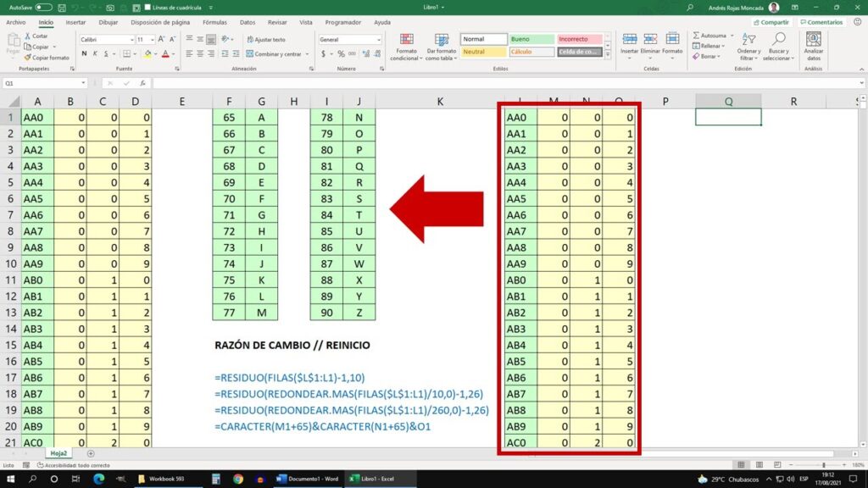This screenshot has height=488, width=868.
Task: Open the Name Box dropdown arrow
Action: coord(83,83)
